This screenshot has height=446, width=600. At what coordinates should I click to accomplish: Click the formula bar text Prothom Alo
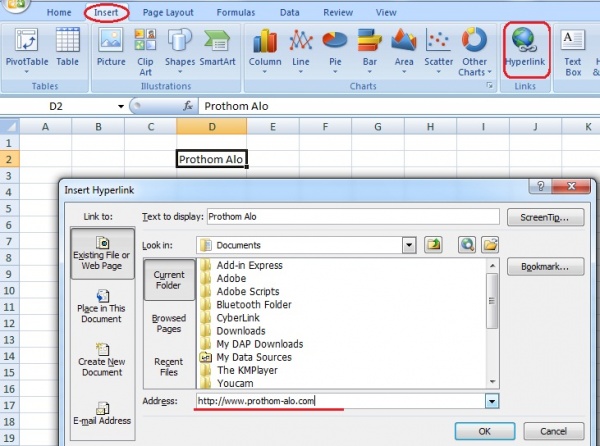[x=236, y=106]
